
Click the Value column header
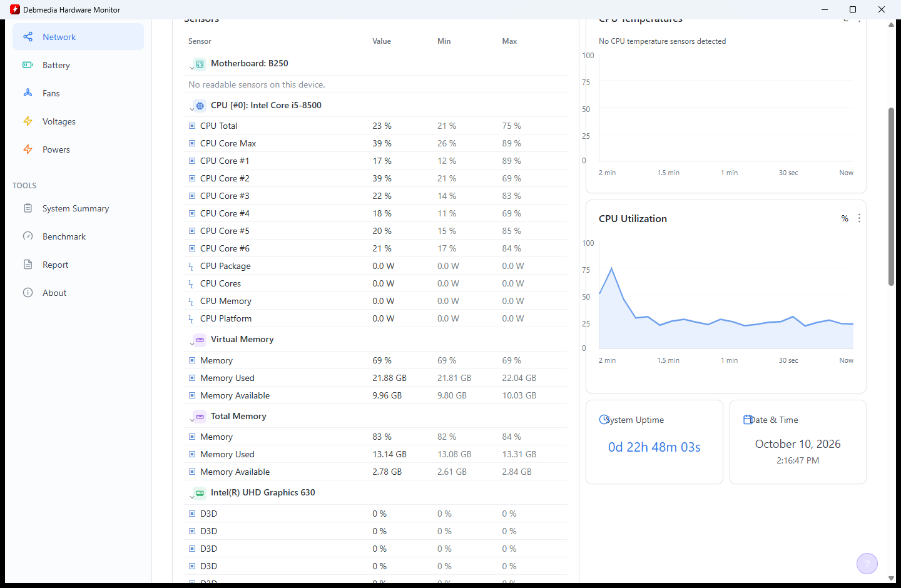382,41
